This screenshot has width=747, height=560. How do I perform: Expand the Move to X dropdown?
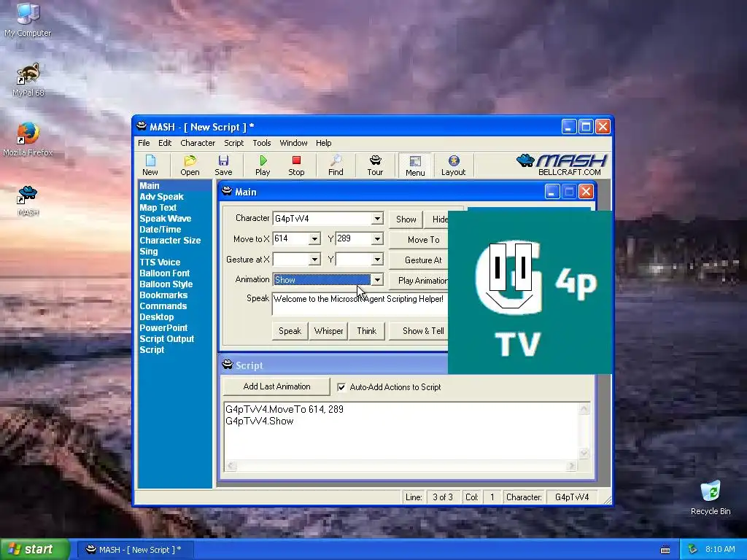[x=314, y=238]
